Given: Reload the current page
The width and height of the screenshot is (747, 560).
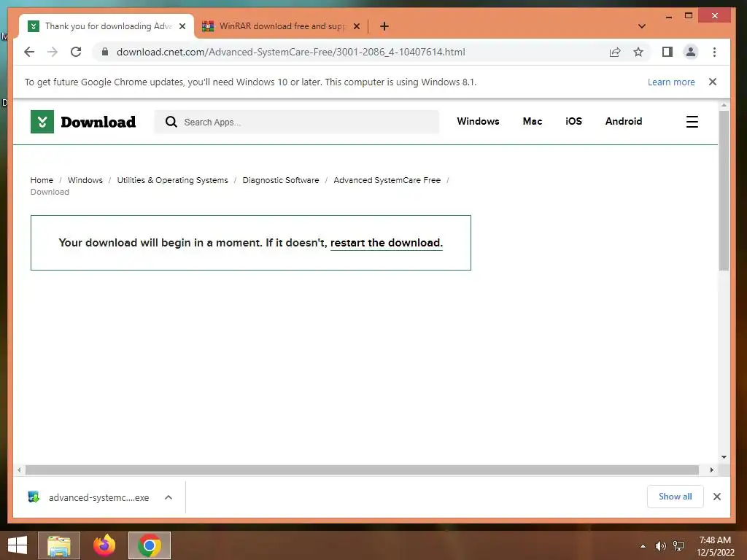Looking at the screenshot, I should (x=76, y=52).
